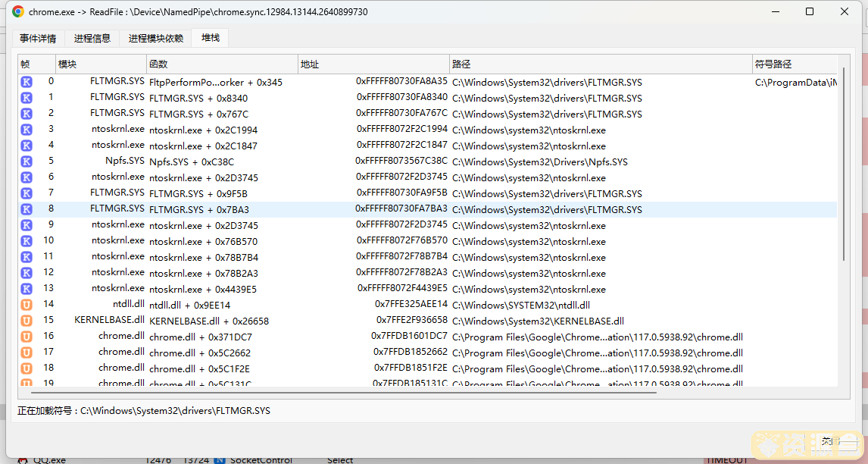
Task: Select function FltpPerformPo...orker + 0x345
Action: tap(216, 82)
